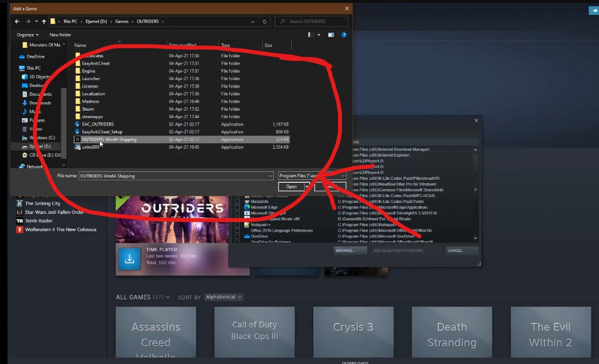Click the Steam program list scrollbar up arrow

[475, 150]
